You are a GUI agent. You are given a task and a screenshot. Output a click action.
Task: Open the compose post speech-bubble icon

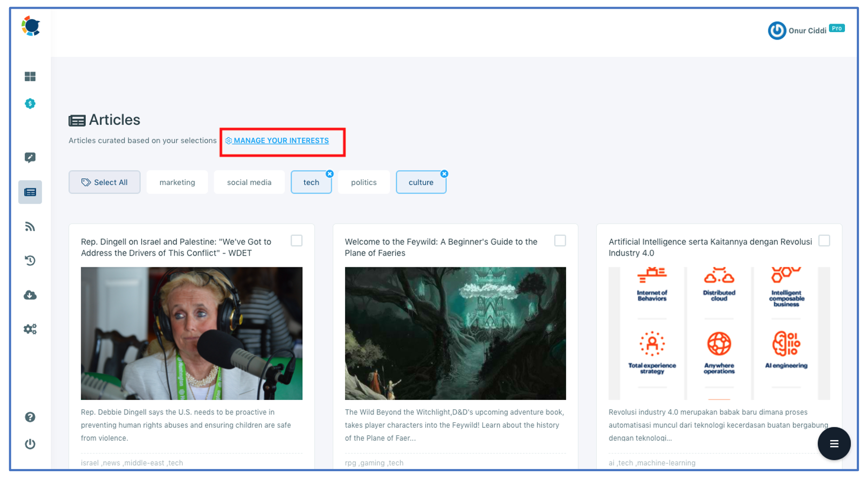pos(30,157)
